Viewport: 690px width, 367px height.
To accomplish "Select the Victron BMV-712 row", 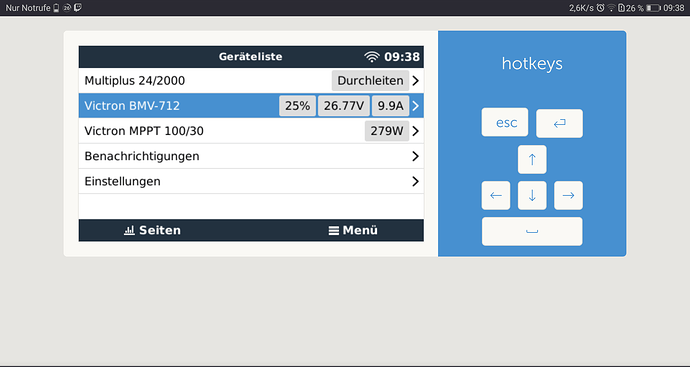I will tap(251, 106).
